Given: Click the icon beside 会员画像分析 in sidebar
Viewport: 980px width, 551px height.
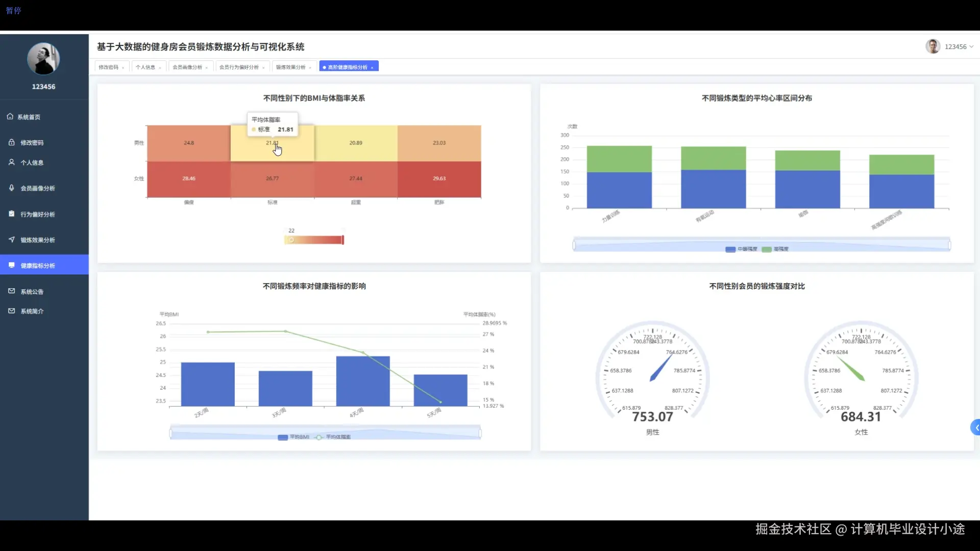Looking at the screenshot, I should 11,188.
